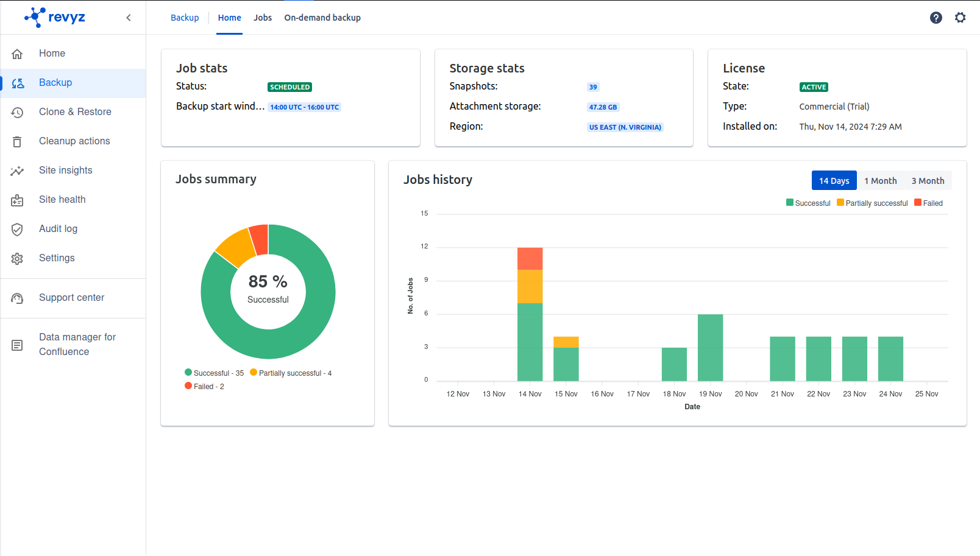The width and height of the screenshot is (980, 556).
Task: Toggle Successful - 35 in donut legend
Action: (x=214, y=373)
